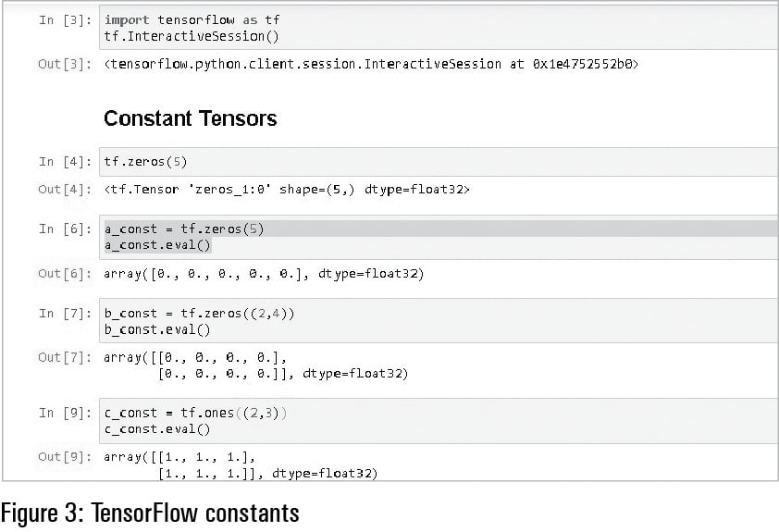Click the Out[7] array of zeros output
This screenshot has width=779, height=532.
click(x=255, y=365)
